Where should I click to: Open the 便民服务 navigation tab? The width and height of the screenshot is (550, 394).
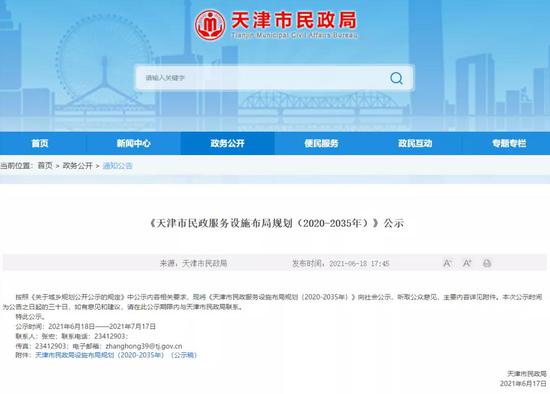321,143
